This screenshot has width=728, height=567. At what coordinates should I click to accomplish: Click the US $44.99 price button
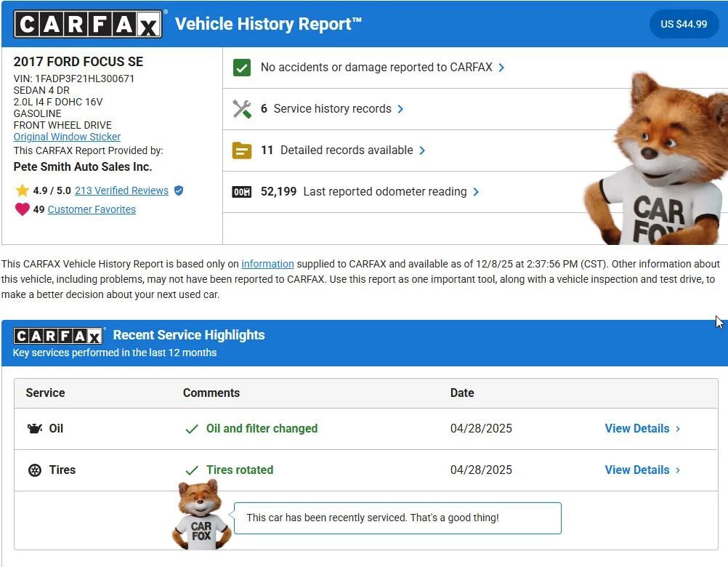click(684, 23)
